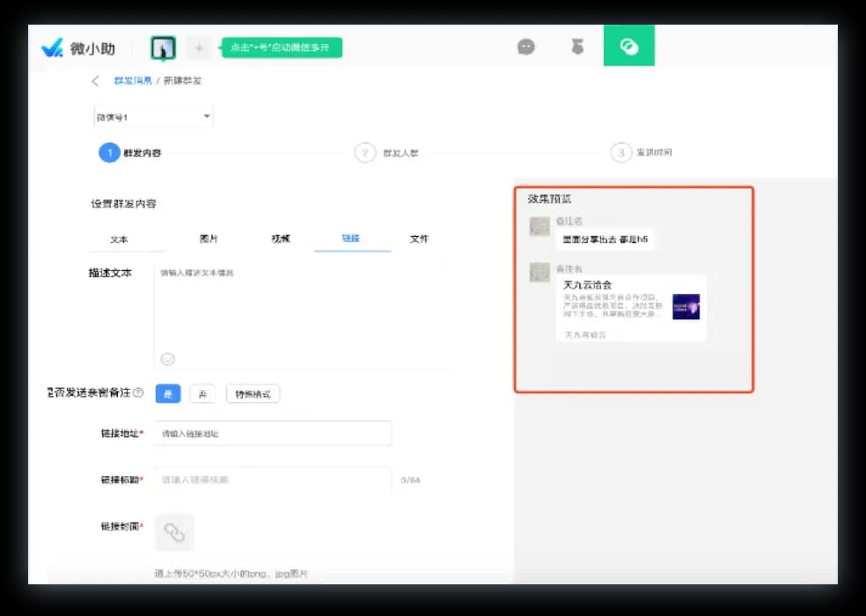Switch to the 文本 tab
This screenshot has height=616, width=866.
tap(119, 239)
